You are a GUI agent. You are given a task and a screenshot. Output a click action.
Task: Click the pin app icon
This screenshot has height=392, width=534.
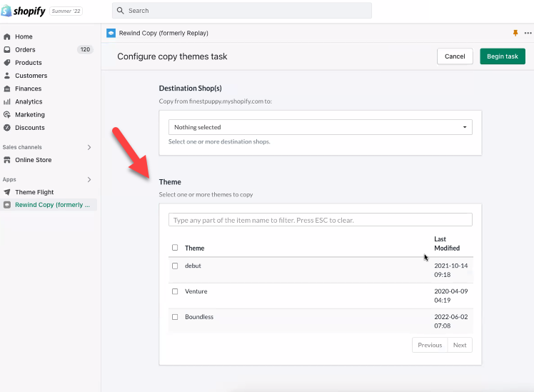(x=515, y=33)
